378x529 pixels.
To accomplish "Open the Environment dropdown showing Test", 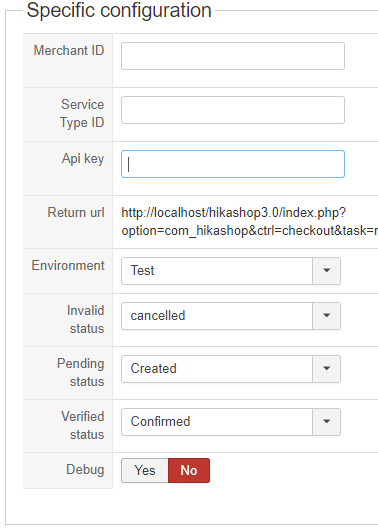I will pos(231,271).
